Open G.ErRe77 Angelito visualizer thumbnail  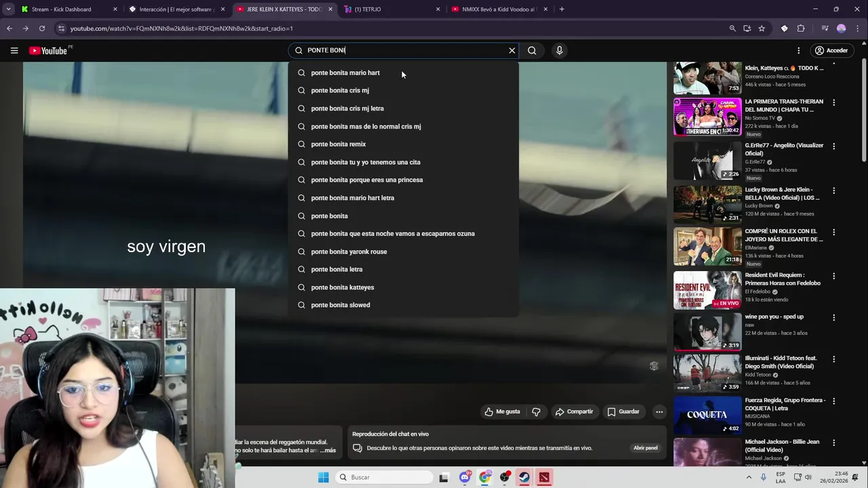[707, 161]
